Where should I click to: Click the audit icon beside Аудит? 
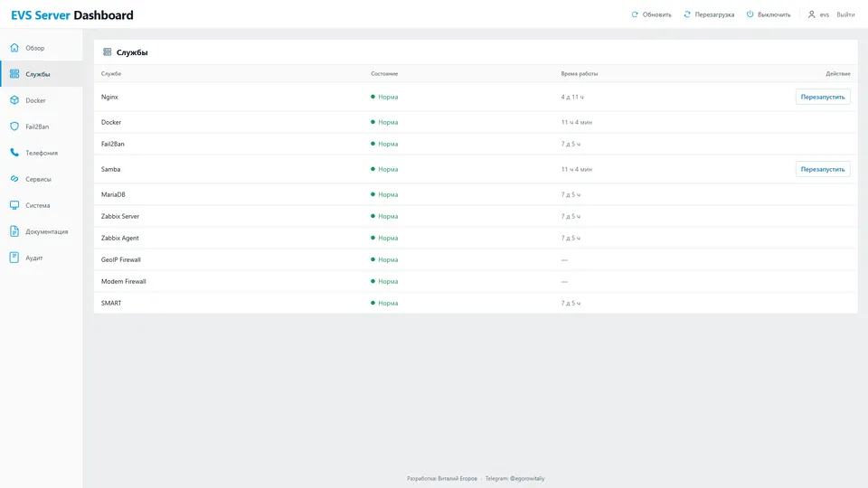14,258
